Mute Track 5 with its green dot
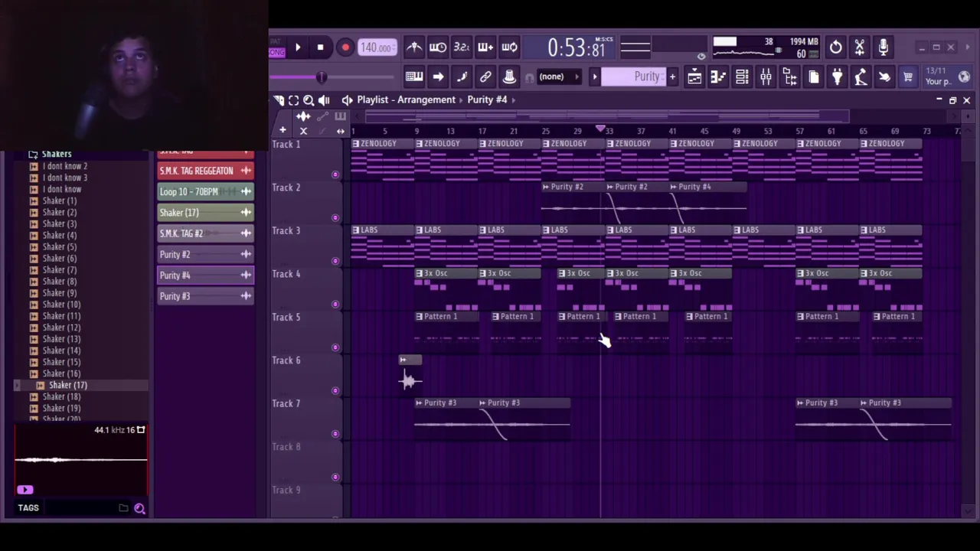The image size is (980, 551). click(x=335, y=347)
